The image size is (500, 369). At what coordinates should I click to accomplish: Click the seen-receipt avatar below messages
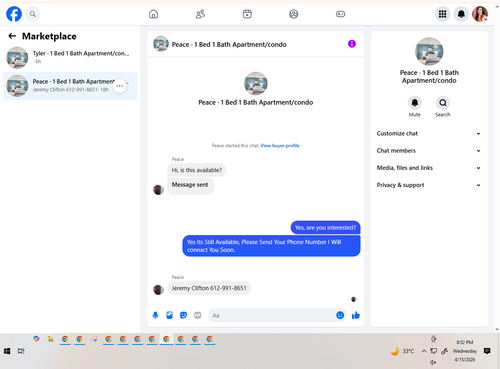point(354,299)
